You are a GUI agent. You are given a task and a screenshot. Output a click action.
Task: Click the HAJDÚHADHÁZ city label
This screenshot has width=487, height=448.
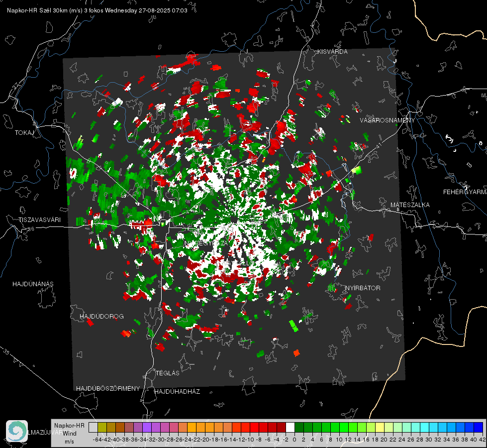click(x=177, y=391)
